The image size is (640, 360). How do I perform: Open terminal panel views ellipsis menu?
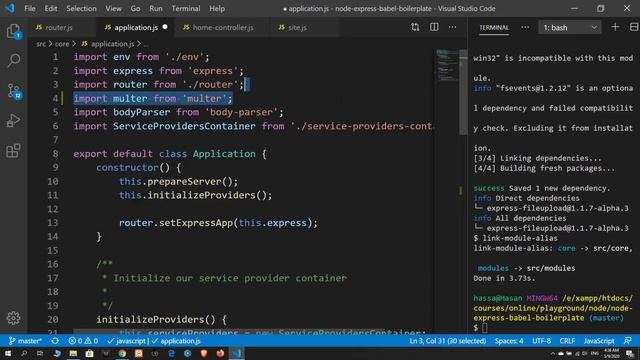[525, 27]
